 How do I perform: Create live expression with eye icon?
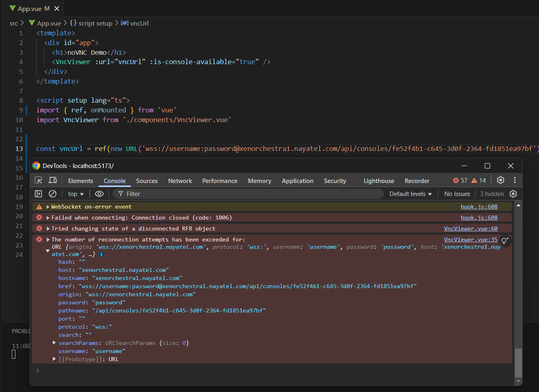point(99,194)
